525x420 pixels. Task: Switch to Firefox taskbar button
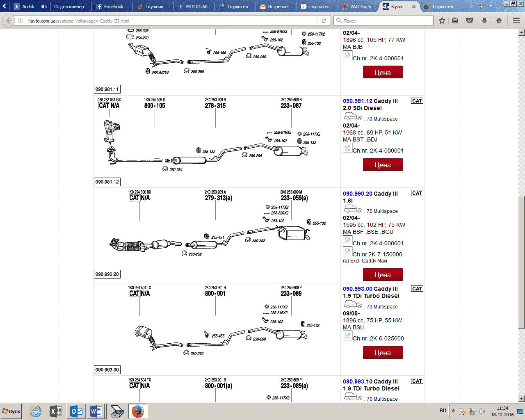(137, 411)
